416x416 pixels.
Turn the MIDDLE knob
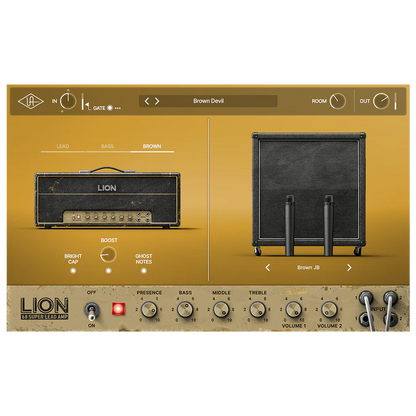click(221, 310)
